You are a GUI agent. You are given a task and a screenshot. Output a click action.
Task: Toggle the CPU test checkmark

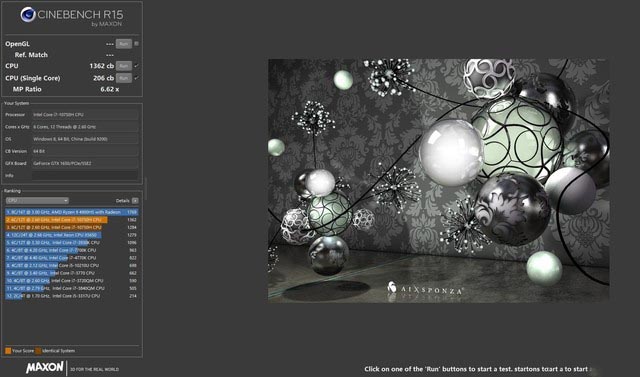pos(136,66)
